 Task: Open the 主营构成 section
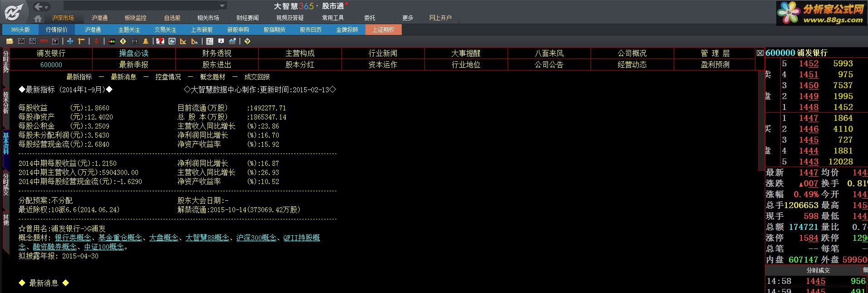300,54
